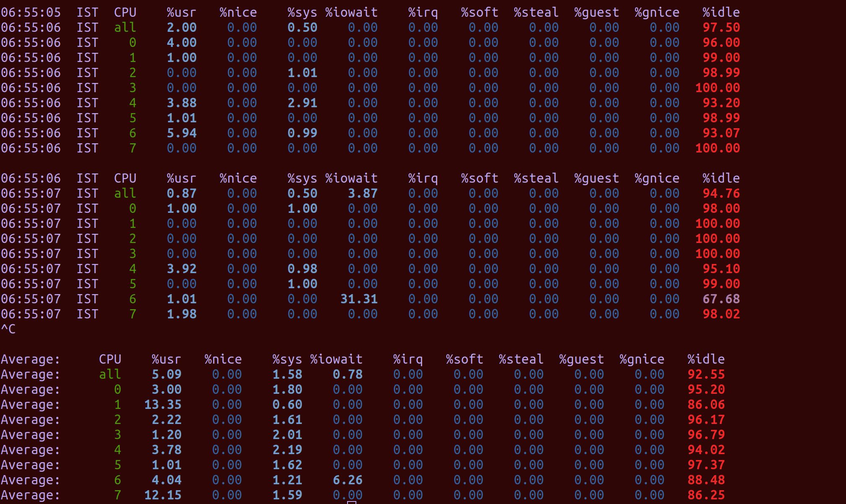Select the 0.78 average %iowait value
The width and height of the screenshot is (846, 504).
pos(348,375)
